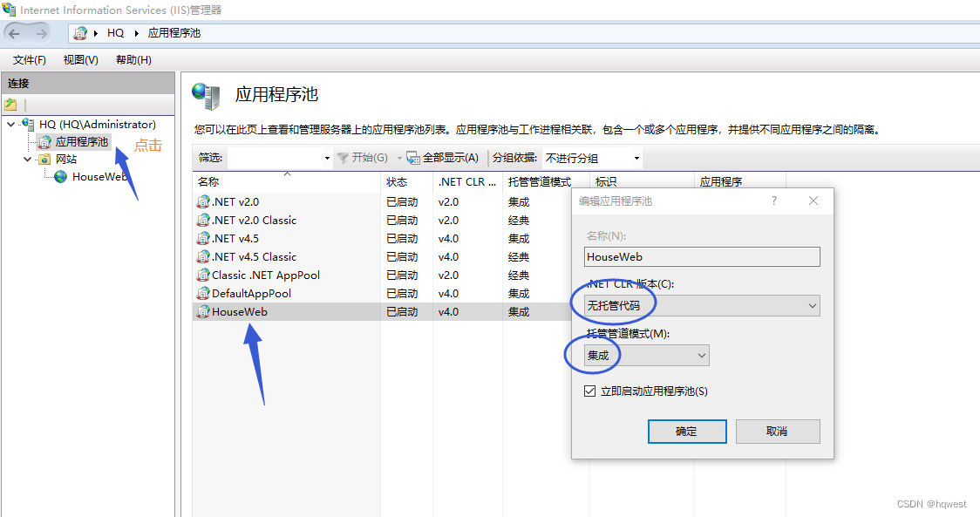Screen dimensions: 980x517
Task: Sort by 应用程序 column header
Action: pyautogui.click(x=739, y=182)
